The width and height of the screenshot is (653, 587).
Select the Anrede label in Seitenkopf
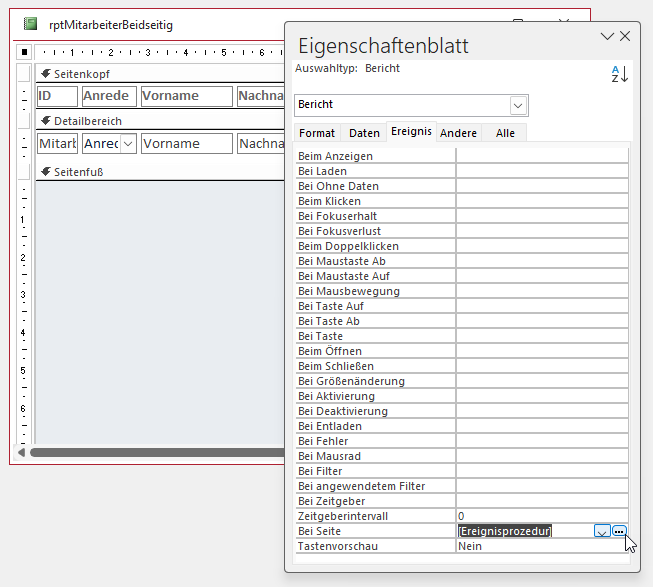[x=109, y=96]
